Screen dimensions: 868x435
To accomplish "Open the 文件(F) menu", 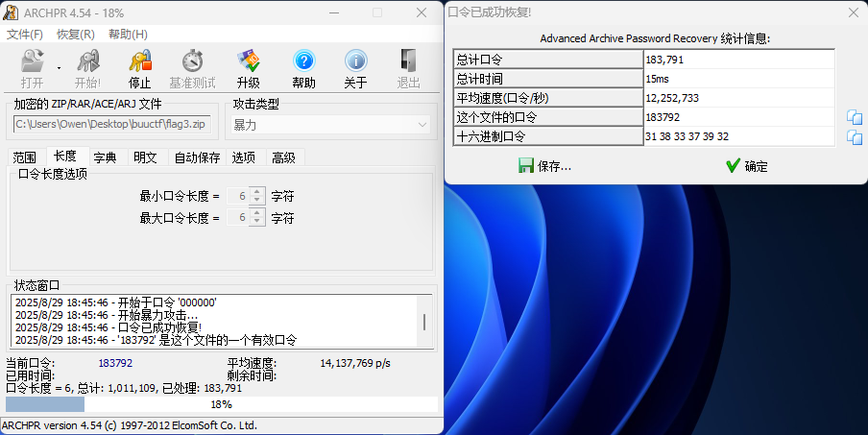I will click(x=25, y=35).
